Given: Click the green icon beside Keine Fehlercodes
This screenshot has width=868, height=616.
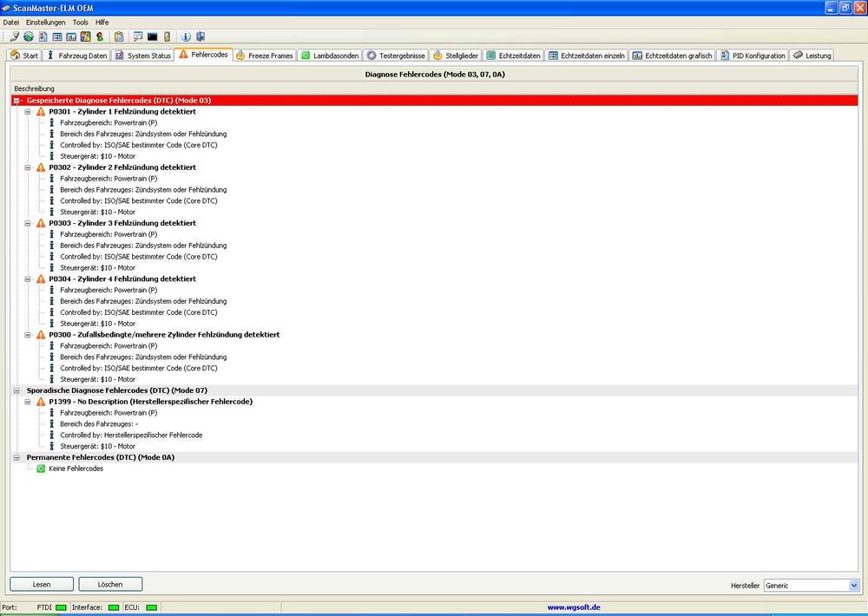Looking at the screenshot, I should pyautogui.click(x=41, y=469).
